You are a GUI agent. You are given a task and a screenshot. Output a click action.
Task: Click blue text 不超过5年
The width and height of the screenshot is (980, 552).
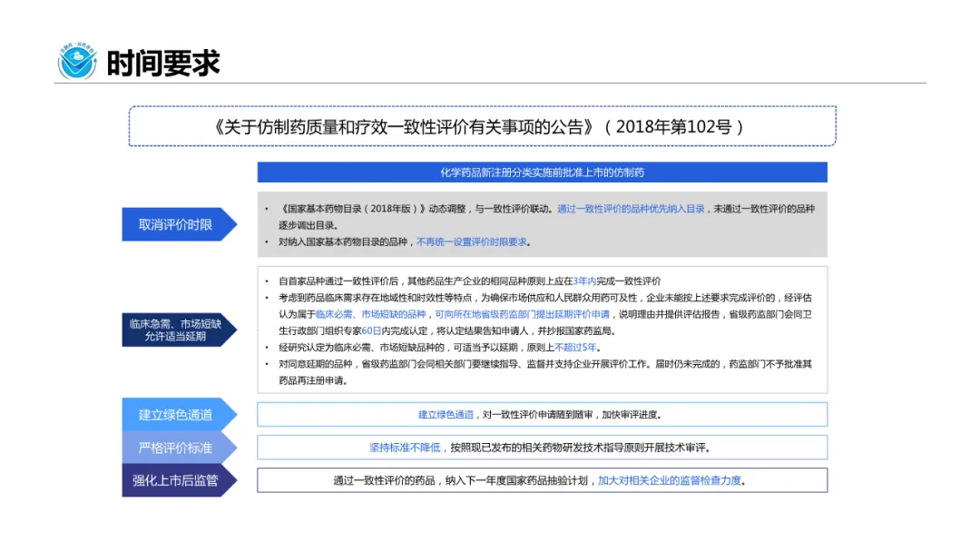pyautogui.click(x=575, y=348)
